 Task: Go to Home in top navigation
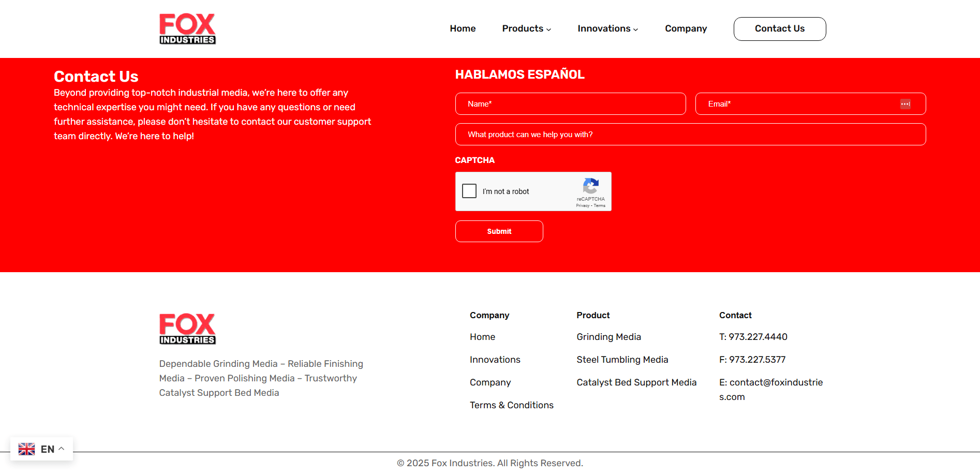pos(463,29)
